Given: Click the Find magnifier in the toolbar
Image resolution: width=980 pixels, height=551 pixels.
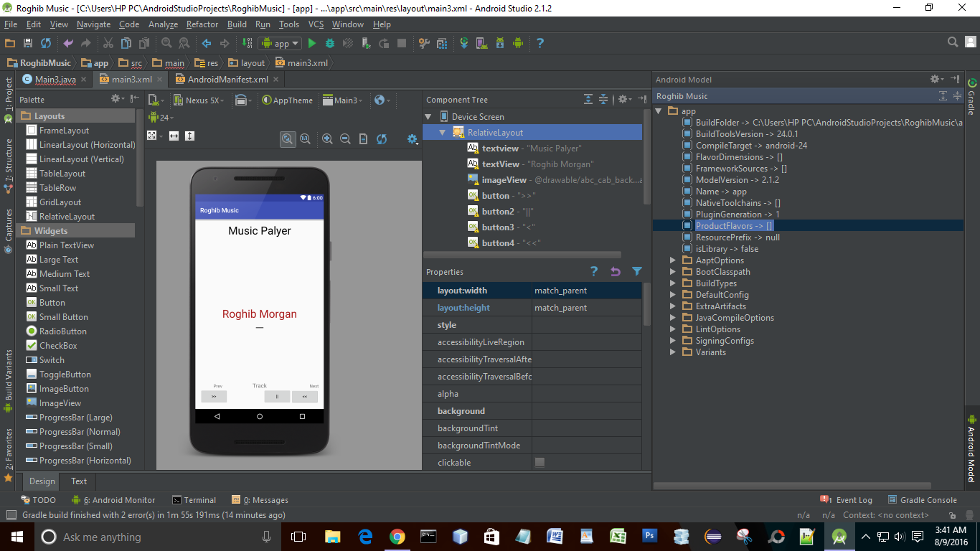Looking at the screenshot, I should pos(166,44).
